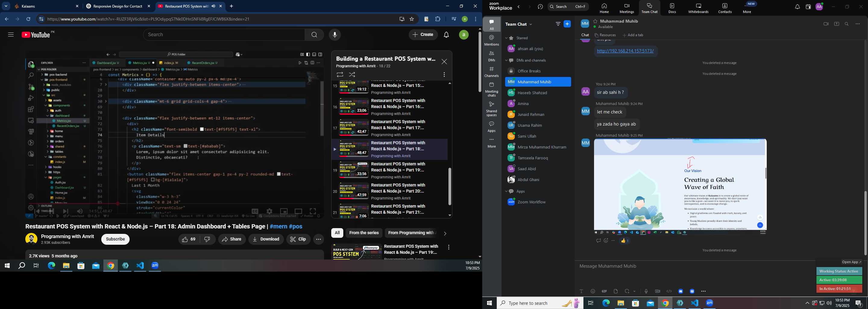Open Zoom Whiteboards tab
The image size is (868, 309).
[699, 8]
